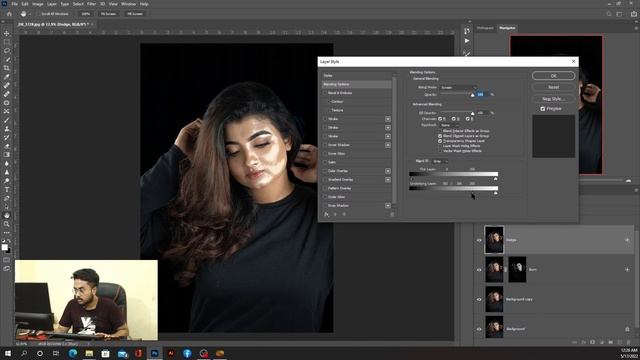The height and width of the screenshot is (360, 640).
Task: Select the Lasso tool
Action: (7, 51)
